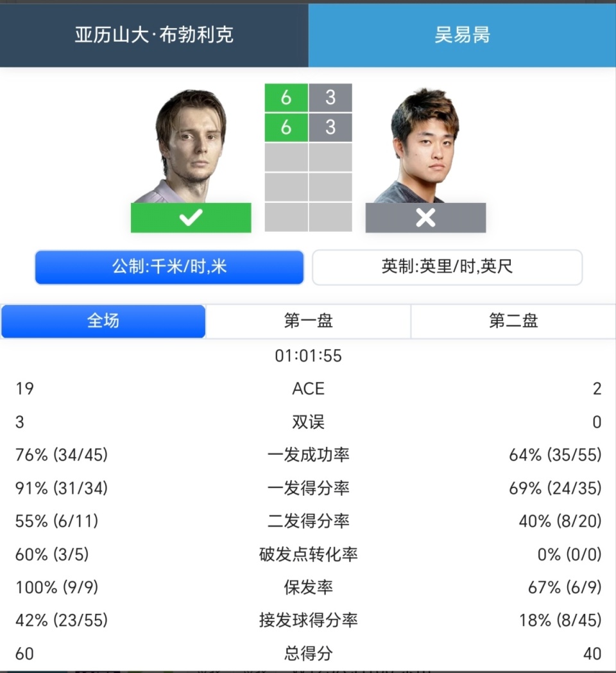Open the 亚历山大·布勃利克 player tab
616x673 pixels.
coord(154,35)
